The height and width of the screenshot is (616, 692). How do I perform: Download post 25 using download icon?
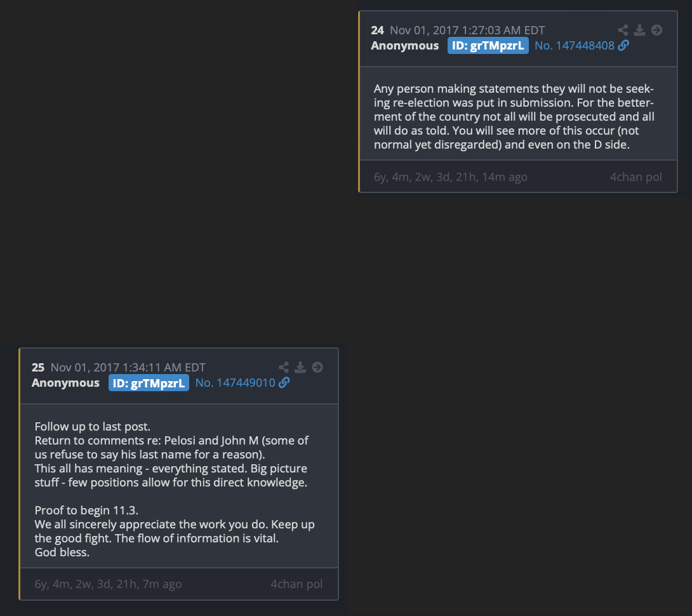(x=300, y=368)
